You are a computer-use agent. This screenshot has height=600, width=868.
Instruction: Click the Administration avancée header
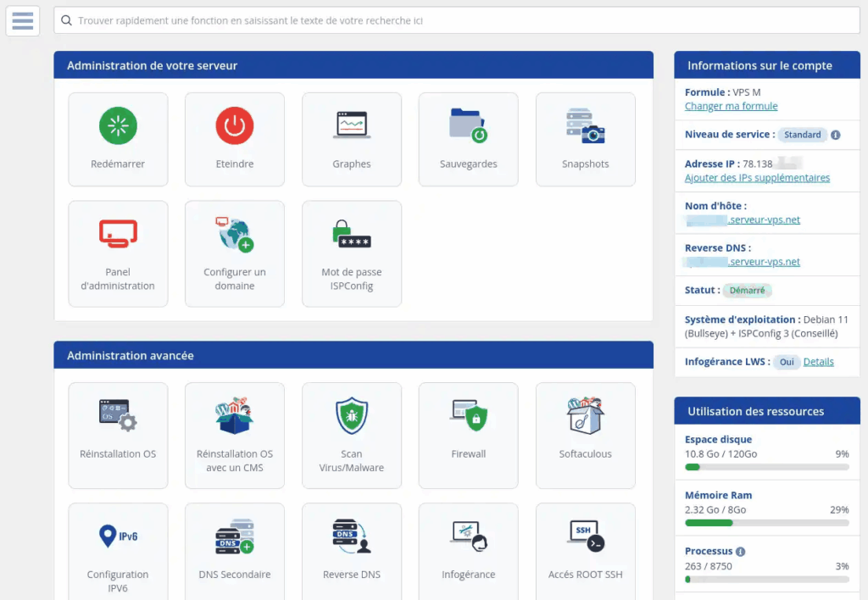[353, 355]
